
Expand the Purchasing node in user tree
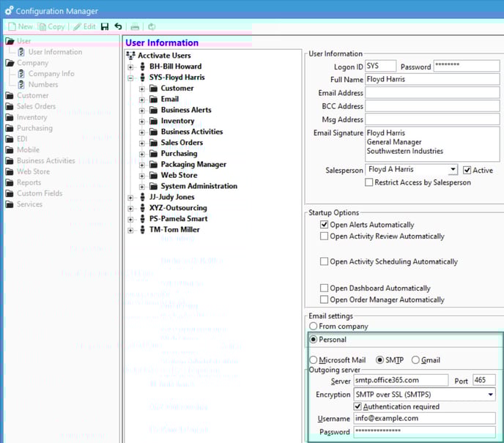click(x=142, y=155)
